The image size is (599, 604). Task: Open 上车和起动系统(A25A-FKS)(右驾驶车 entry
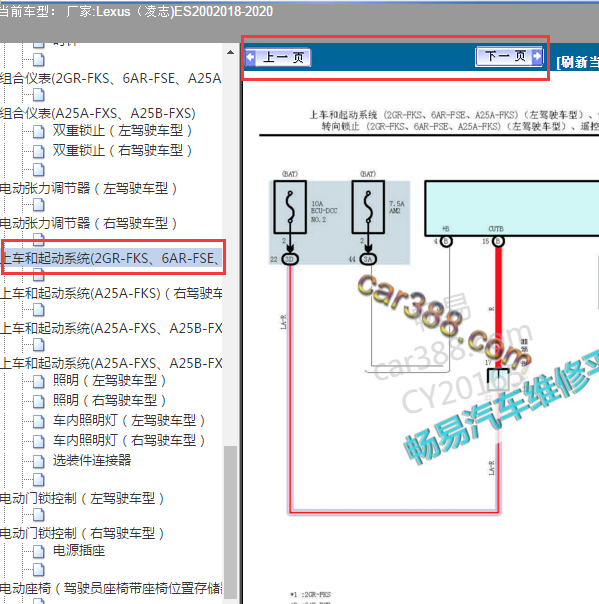pyautogui.click(x=111, y=294)
